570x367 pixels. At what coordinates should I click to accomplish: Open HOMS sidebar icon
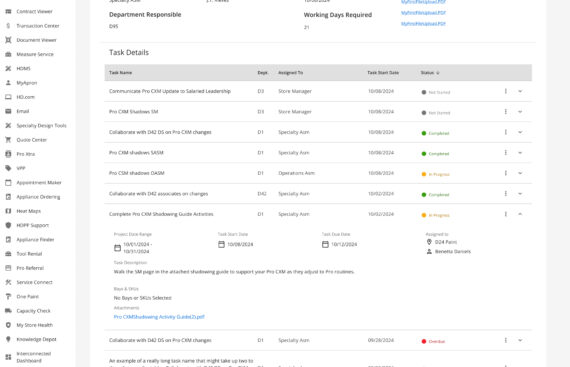pyautogui.click(x=8, y=68)
